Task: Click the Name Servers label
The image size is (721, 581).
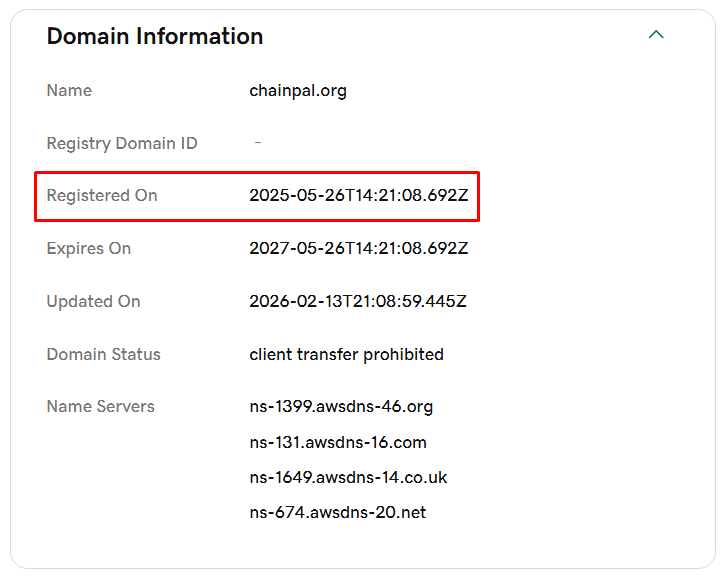Action: click(x=101, y=406)
